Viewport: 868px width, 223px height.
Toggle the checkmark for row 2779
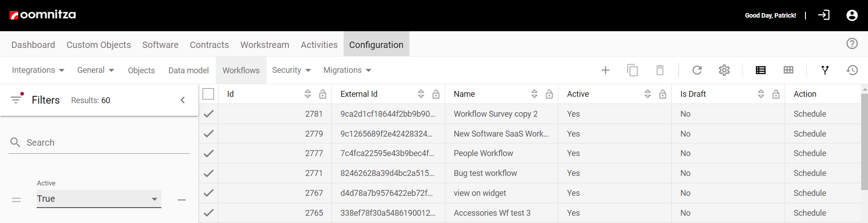tap(209, 134)
